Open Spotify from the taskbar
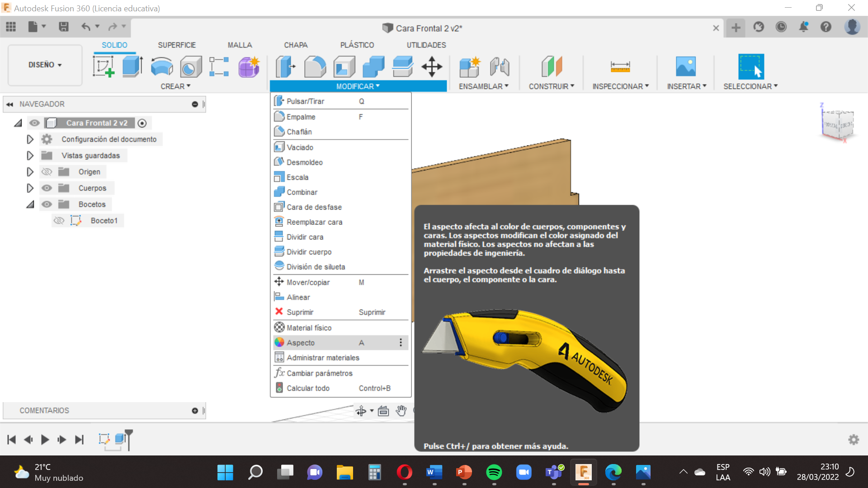Image resolution: width=868 pixels, height=488 pixels. point(494,472)
